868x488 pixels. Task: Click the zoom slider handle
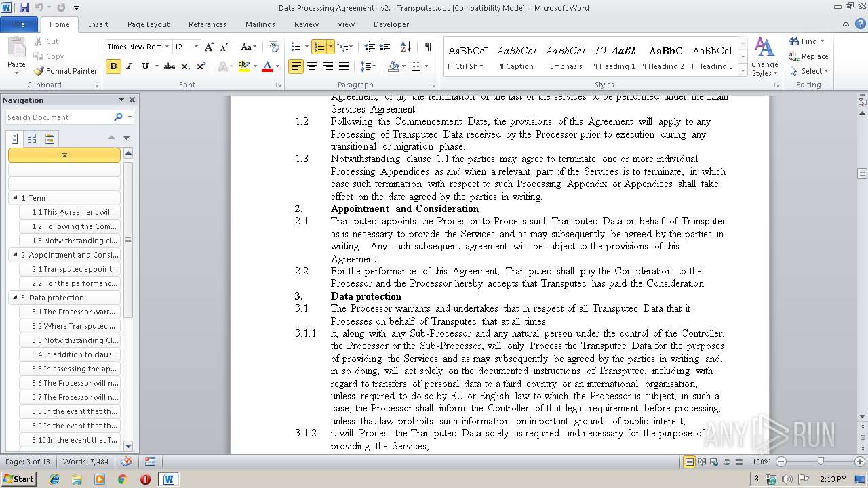(x=820, y=462)
